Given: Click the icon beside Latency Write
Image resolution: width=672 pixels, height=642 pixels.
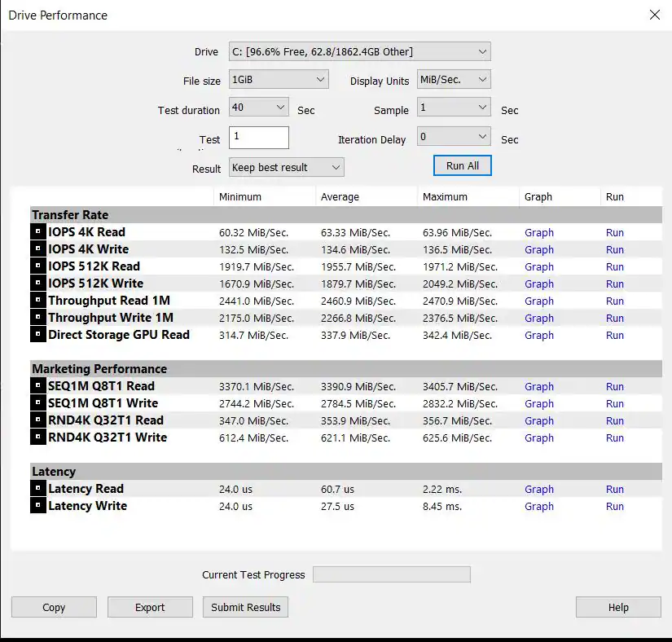Looking at the screenshot, I should 37,506.
